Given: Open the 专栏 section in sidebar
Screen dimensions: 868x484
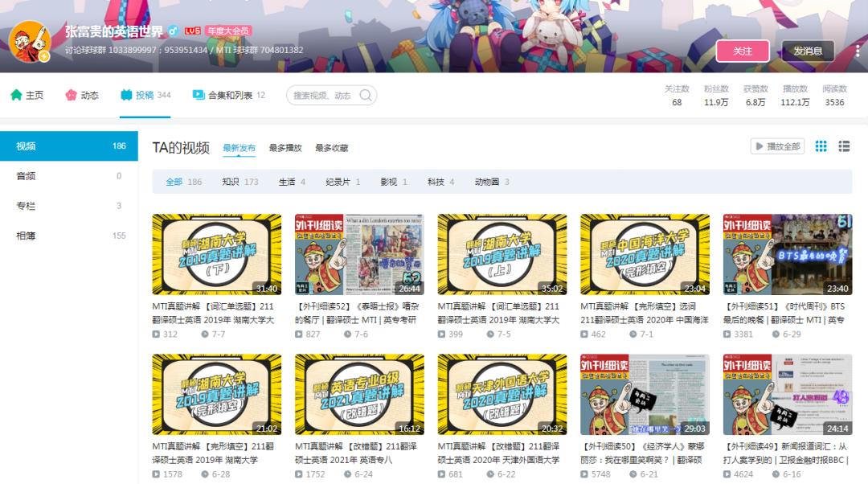Looking at the screenshot, I should pyautogui.click(x=24, y=205).
